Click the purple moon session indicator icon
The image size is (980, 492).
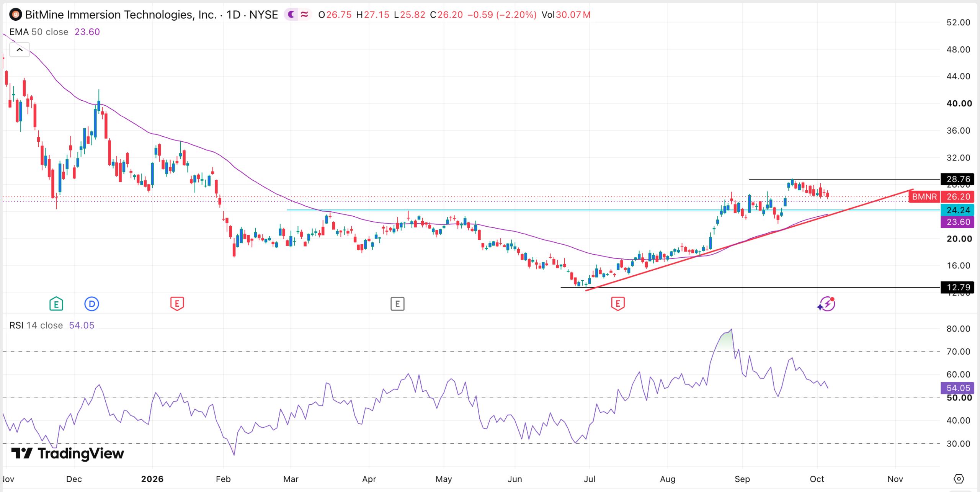pos(291,15)
